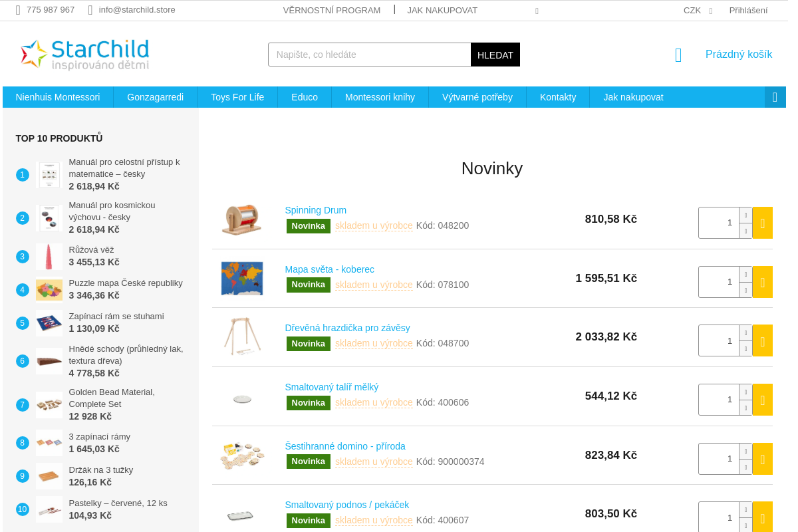Viewport: 798px width, 532px height.
Task: Click Puzzle mapa České republiky thumbnail
Action: [49, 290]
